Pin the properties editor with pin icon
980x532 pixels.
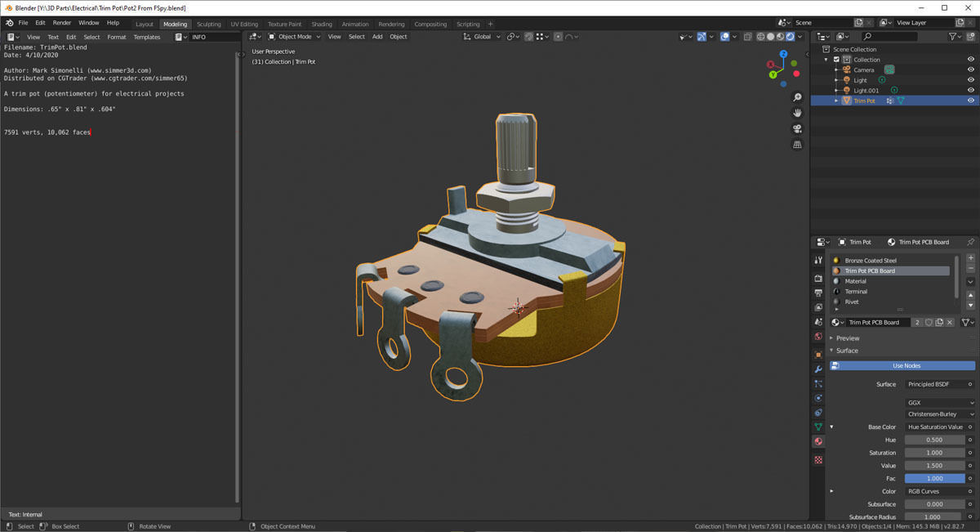[x=970, y=242]
